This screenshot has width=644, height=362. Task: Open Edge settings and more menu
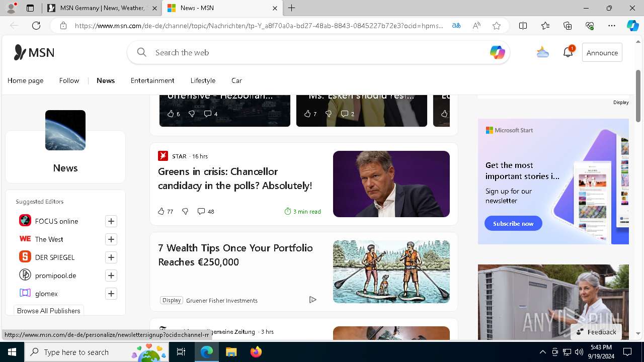pyautogui.click(x=612, y=26)
